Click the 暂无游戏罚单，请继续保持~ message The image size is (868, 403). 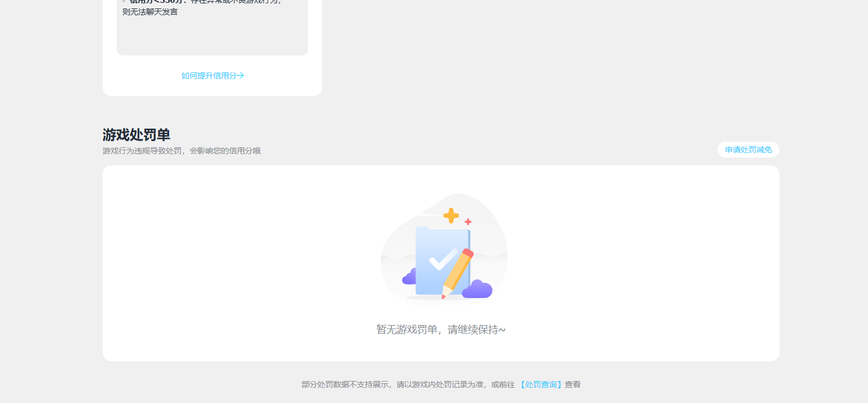(441, 330)
